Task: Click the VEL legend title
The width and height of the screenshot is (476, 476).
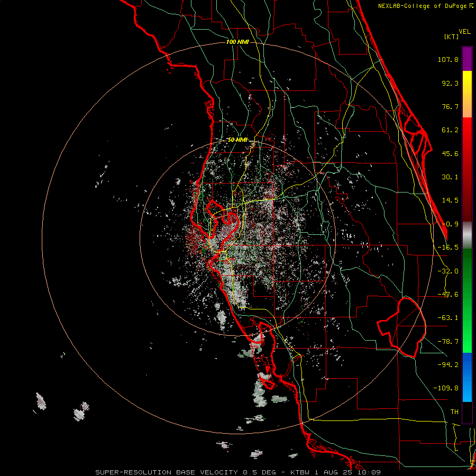Action: pos(465,32)
